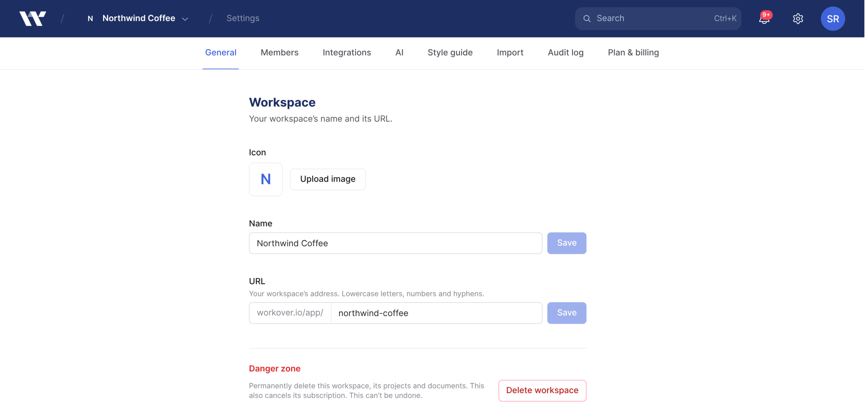Focus the Search field
The image size is (868, 416).
[x=658, y=18]
